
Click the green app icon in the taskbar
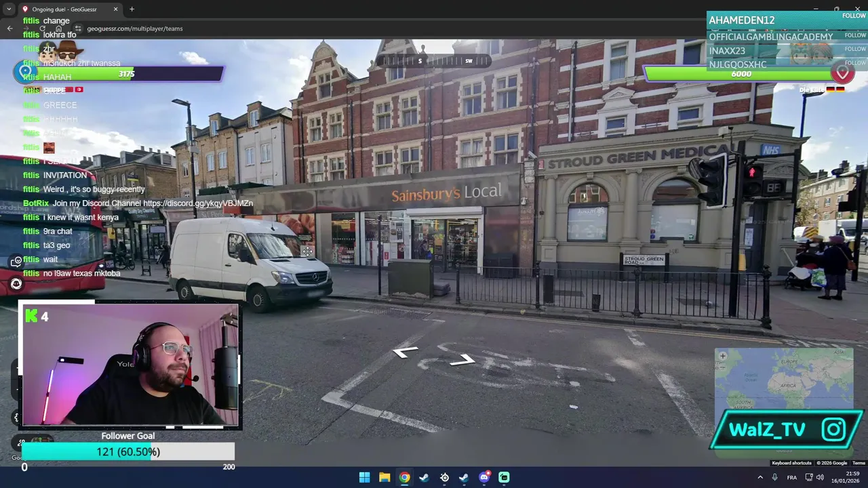504,477
